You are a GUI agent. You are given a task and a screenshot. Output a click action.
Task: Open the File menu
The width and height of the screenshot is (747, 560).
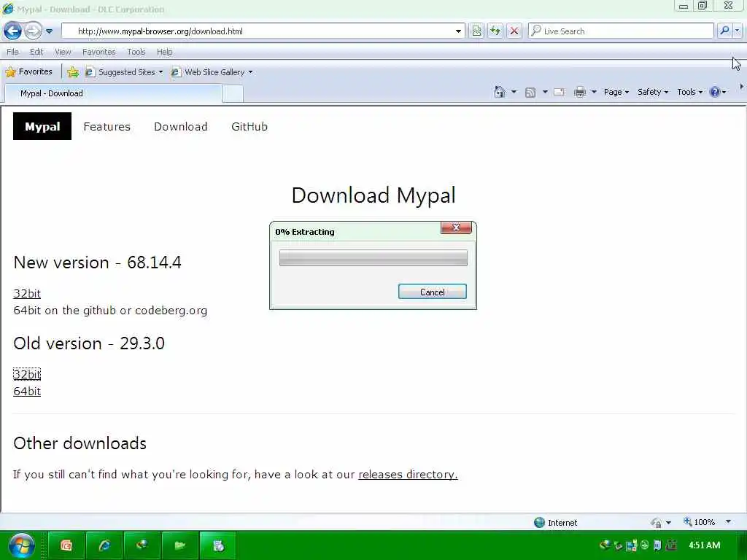13,52
